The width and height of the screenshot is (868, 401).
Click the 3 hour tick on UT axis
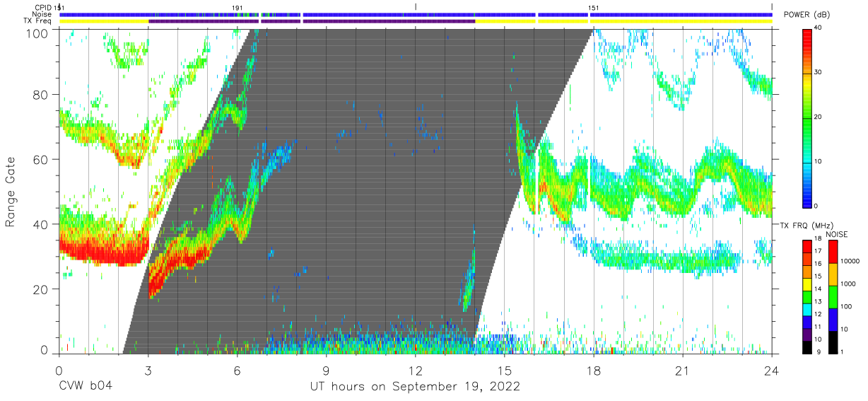tap(148, 370)
